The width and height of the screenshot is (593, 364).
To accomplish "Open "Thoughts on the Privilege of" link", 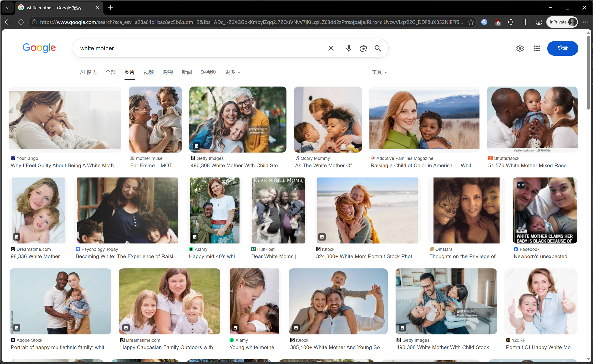I will point(466,256).
